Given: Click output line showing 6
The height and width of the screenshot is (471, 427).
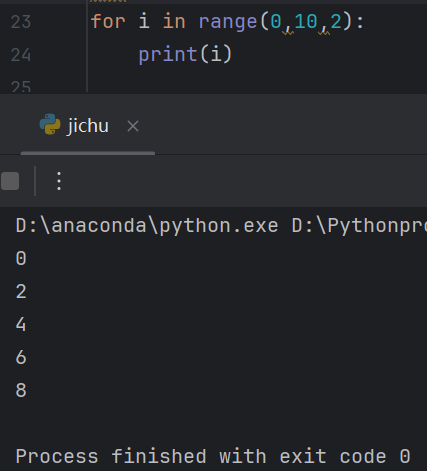Looking at the screenshot, I should tap(21, 357).
